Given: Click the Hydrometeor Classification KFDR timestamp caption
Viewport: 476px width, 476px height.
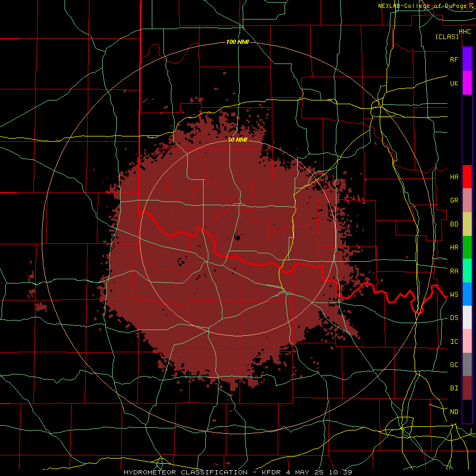Looking at the screenshot, I should [237, 472].
